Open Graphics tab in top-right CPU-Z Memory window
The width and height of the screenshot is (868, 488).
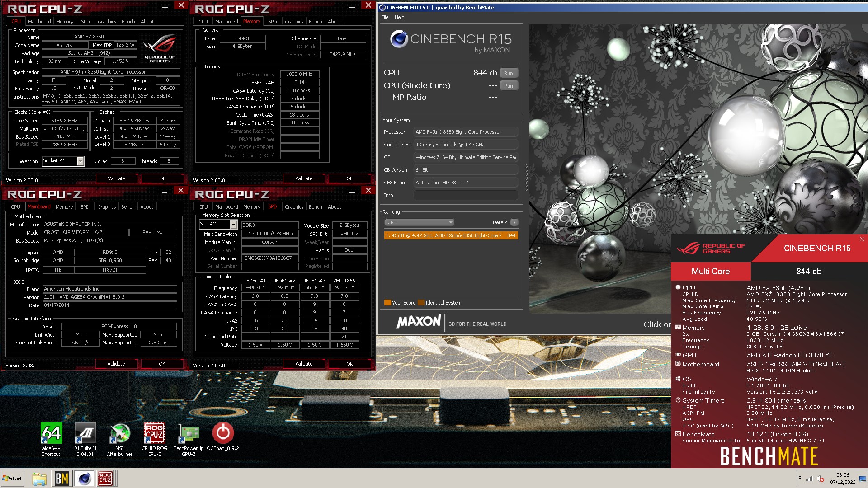pos(294,22)
